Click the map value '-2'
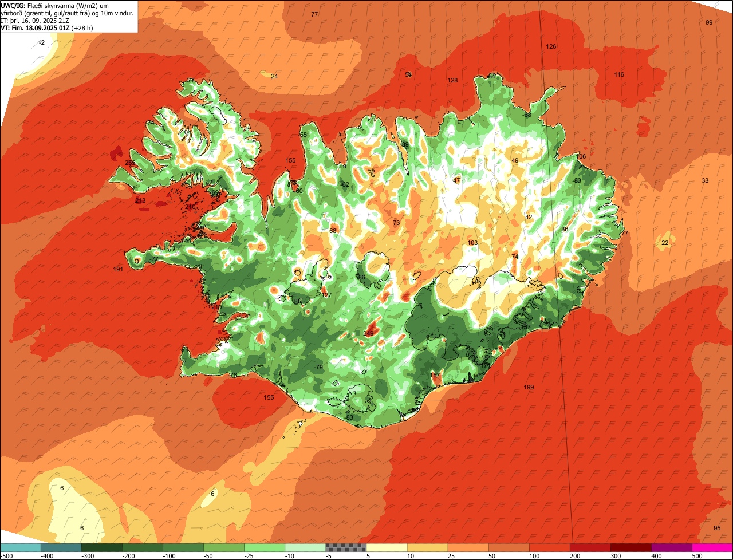Screen dimensions: 733x560 coord(41,43)
